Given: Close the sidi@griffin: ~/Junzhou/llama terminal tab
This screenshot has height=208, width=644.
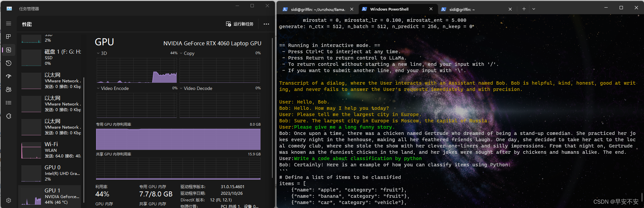Looking at the screenshot, I should pyautogui.click(x=352, y=9).
